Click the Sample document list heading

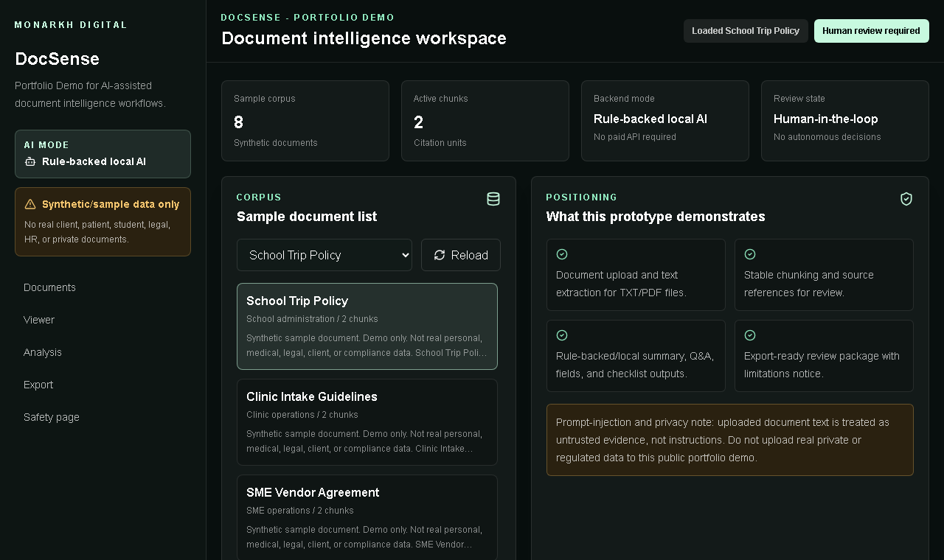[307, 217]
